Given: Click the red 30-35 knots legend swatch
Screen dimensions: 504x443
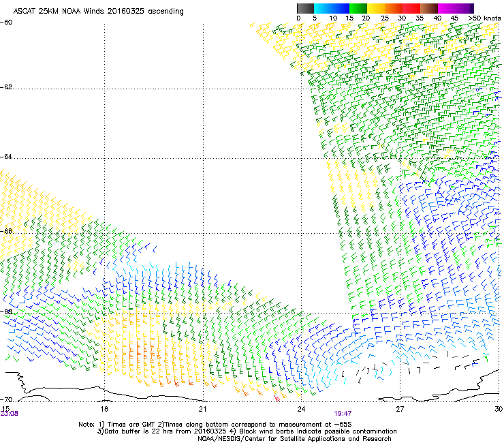Looking at the screenshot, I should (x=411, y=8).
